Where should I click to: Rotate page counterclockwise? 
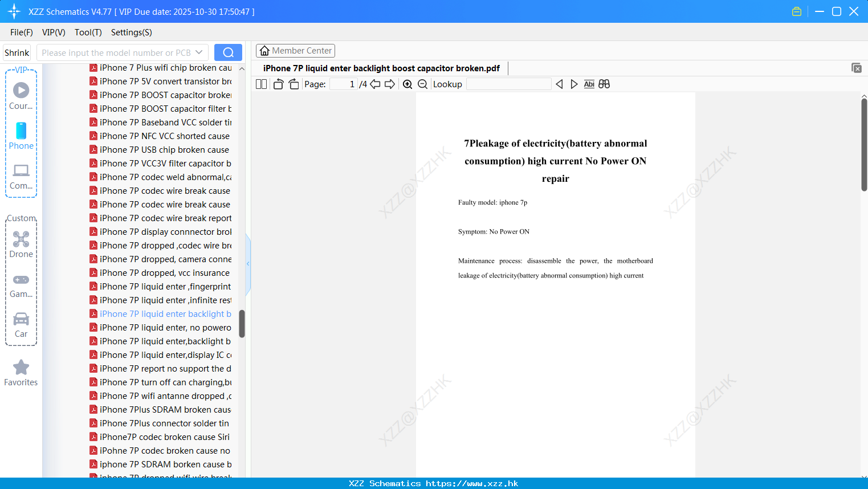278,84
